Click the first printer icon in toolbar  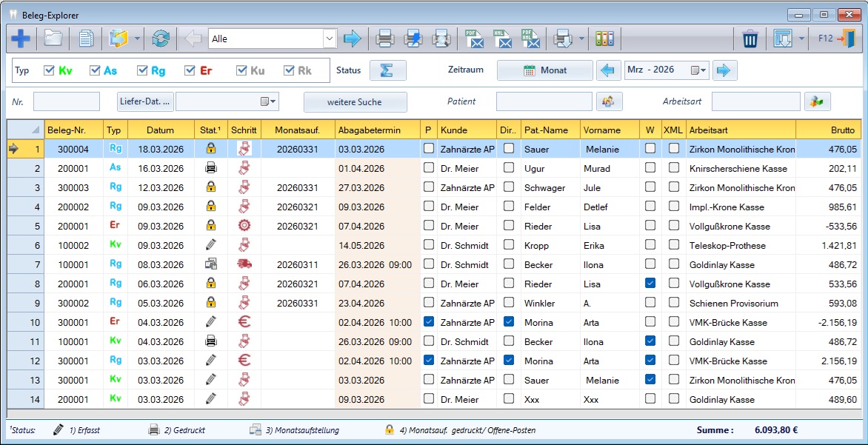coord(384,38)
